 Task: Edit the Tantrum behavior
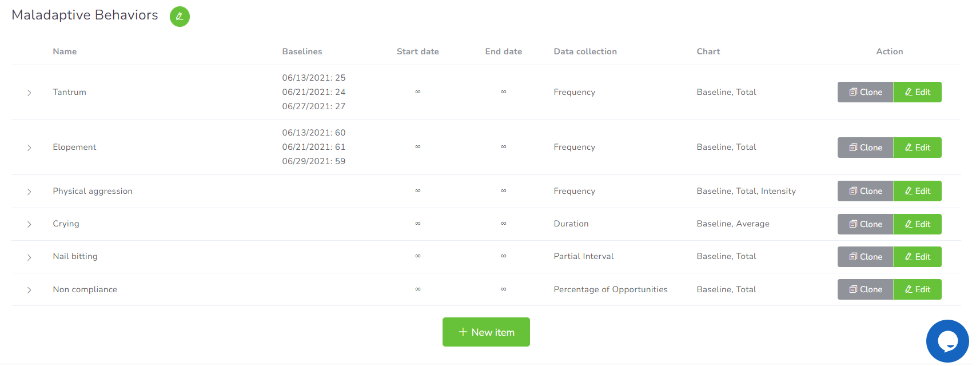(x=917, y=92)
